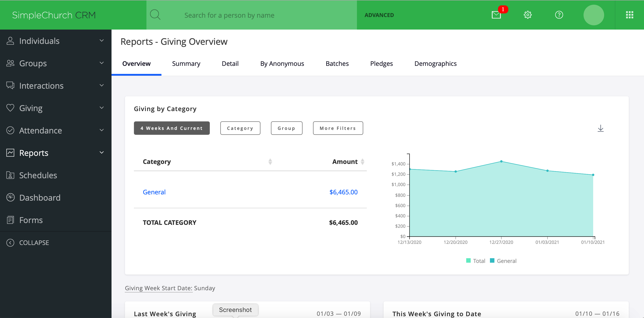This screenshot has height=318, width=644.
Task: Click the Individuals icon in the sidebar
Action: (x=11, y=41)
